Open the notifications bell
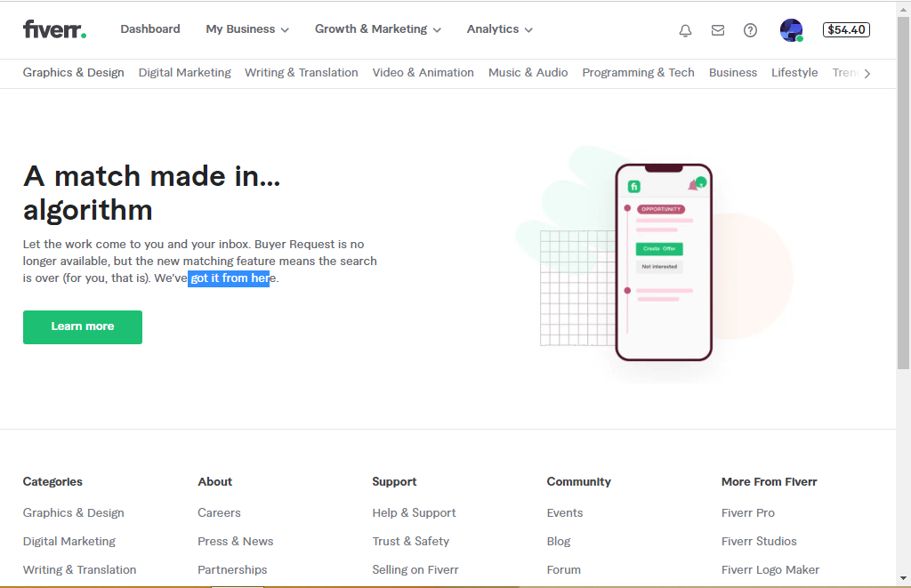Viewport: 911px width, 588px height. pyautogui.click(x=686, y=30)
